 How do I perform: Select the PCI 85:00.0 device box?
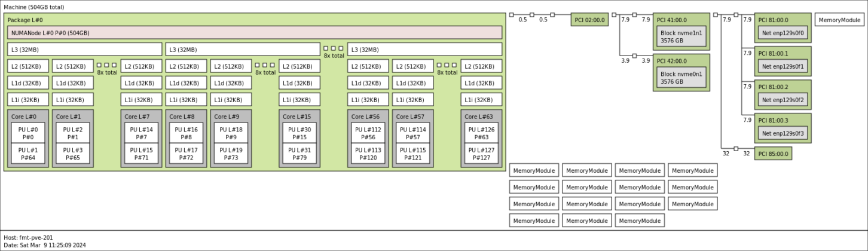[773, 154]
